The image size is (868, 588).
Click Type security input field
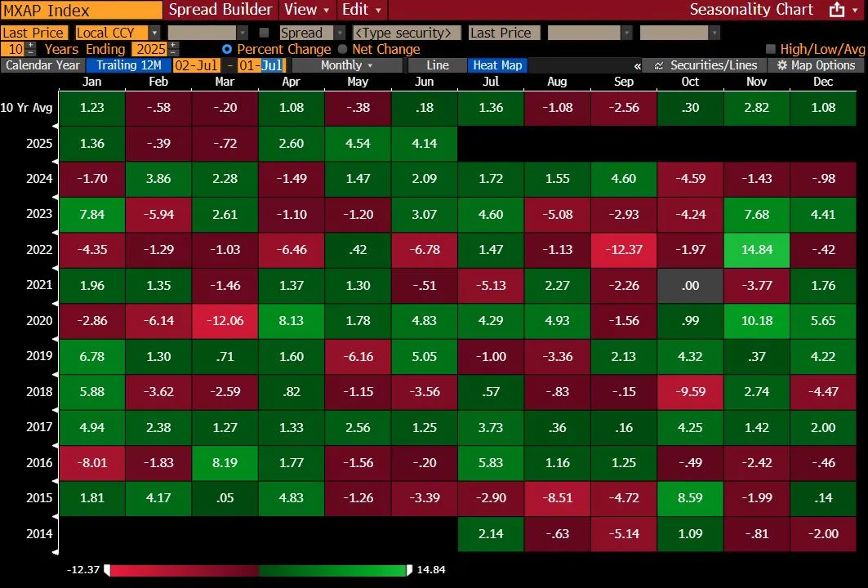pos(407,33)
